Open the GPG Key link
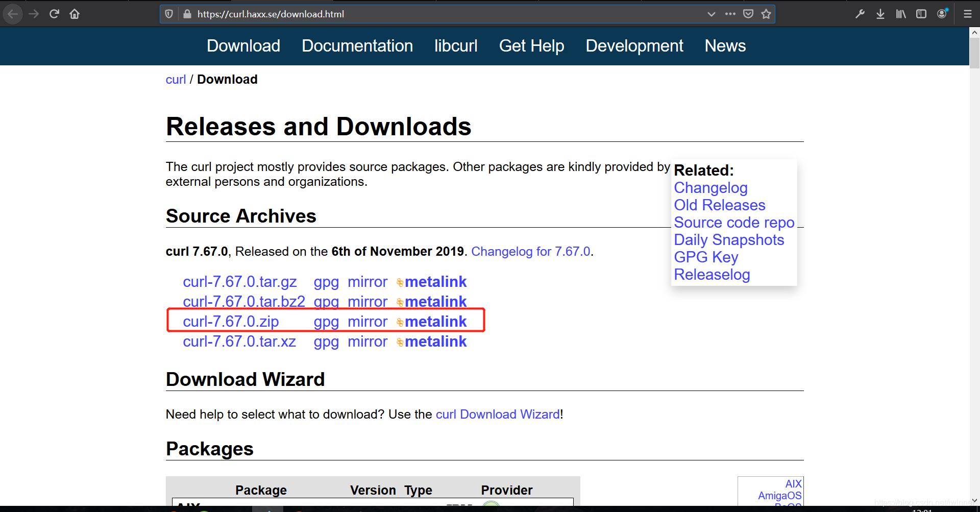This screenshot has height=512, width=980. click(706, 257)
